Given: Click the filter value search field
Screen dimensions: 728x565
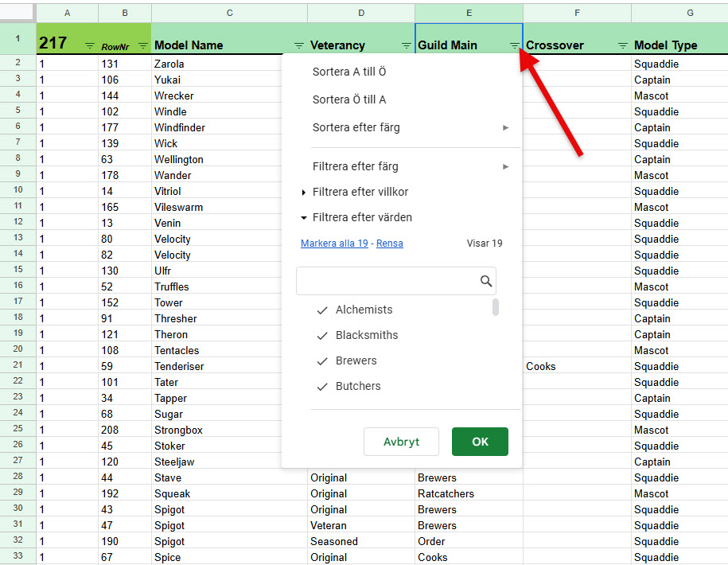Looking at the screenshot, I should pyautogui.click(x=396, y=281).
